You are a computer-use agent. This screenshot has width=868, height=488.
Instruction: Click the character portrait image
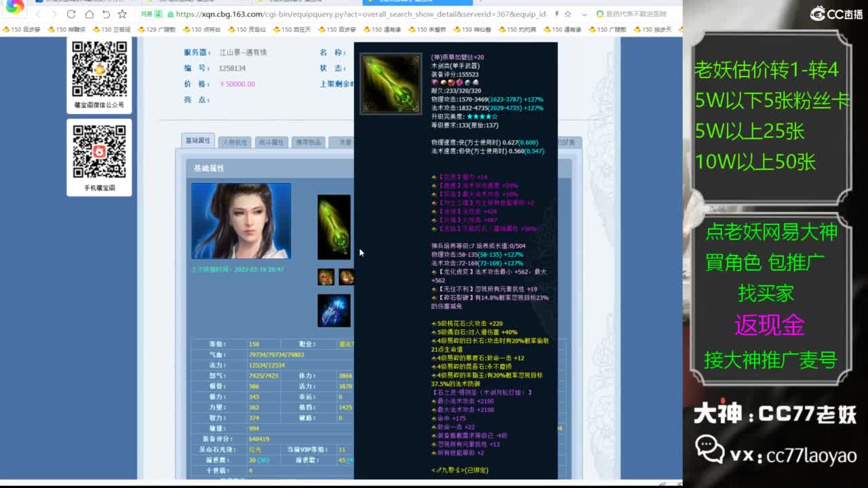[241, 221]
